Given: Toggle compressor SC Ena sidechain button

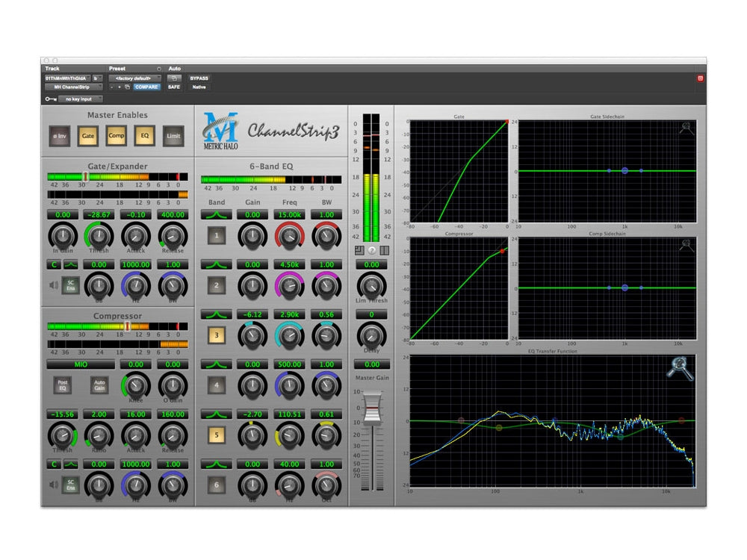Looking at the screenshot, I should click(70, 485).
